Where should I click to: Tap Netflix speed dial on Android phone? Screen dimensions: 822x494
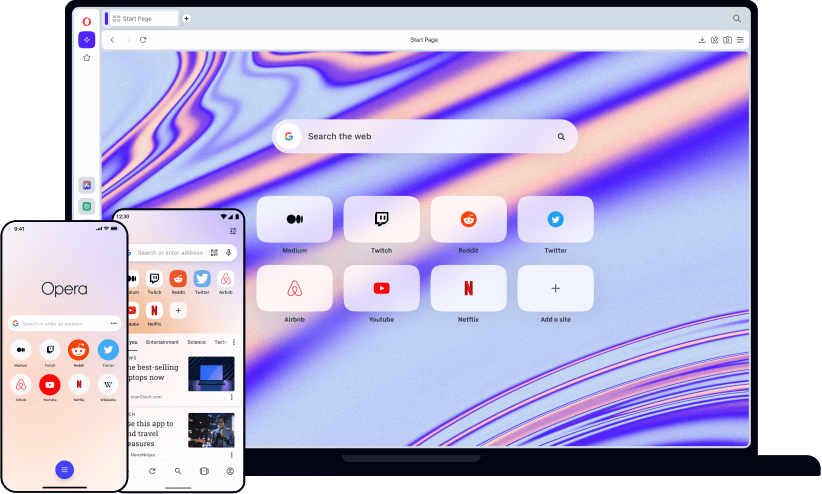coord(154,310)
